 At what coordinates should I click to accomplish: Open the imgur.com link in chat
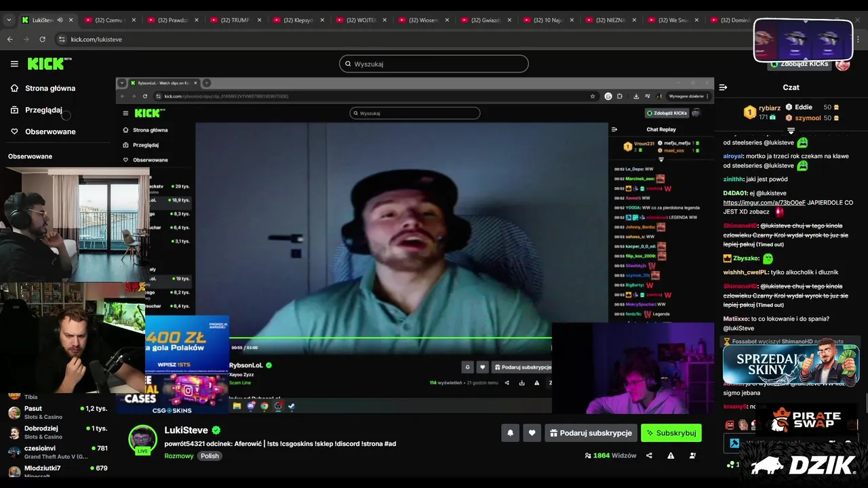(x=764, y=203)
